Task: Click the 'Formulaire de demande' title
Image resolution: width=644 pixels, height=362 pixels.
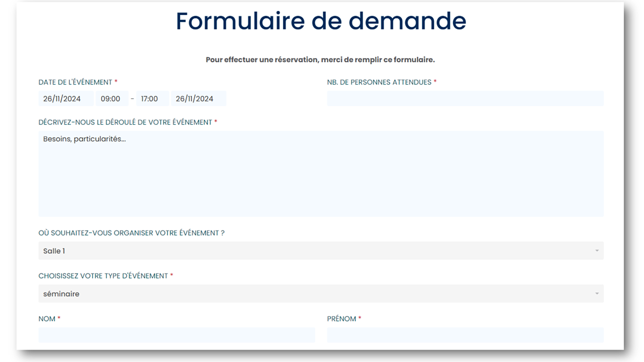Action: pyautogui.click(x=321, y=21)
